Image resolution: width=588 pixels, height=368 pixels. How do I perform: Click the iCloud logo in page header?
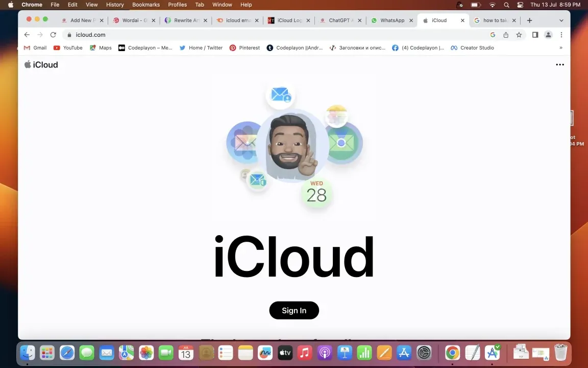[x=41, y=65]
